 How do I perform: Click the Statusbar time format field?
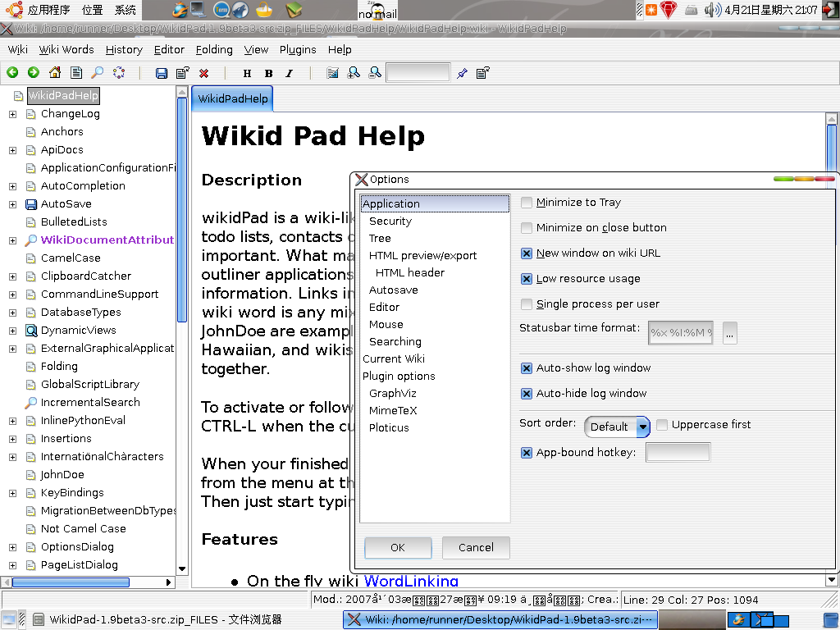pyautogui.click(x=680, y=333)
